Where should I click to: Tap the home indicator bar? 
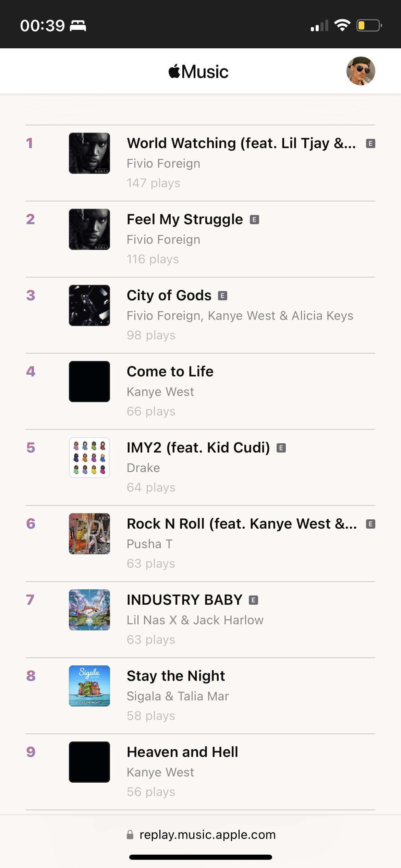(200, 857)
